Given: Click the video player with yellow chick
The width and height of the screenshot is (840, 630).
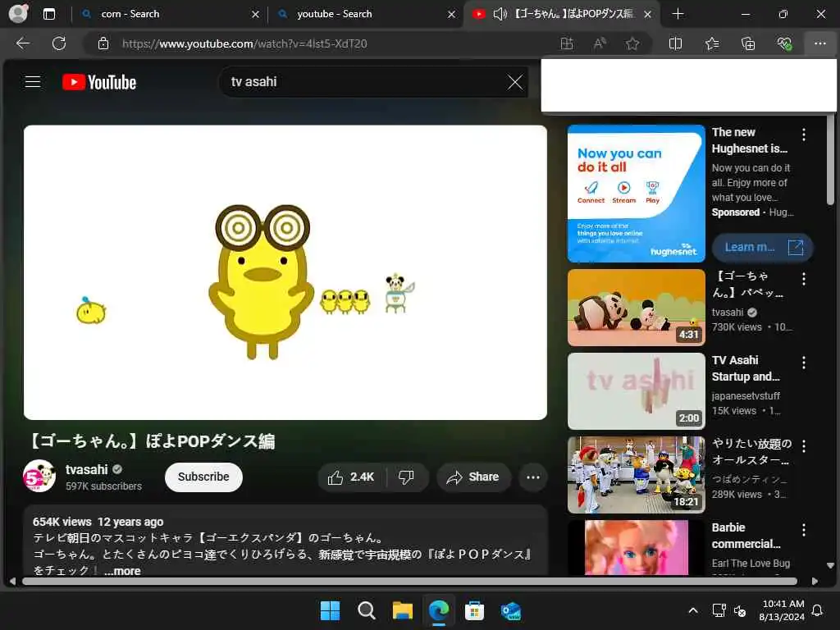Looking at the screenshot, I should coord(285,272).
